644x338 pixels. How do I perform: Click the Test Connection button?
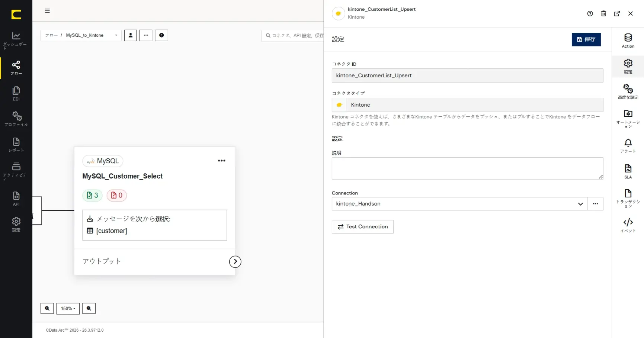363,226
